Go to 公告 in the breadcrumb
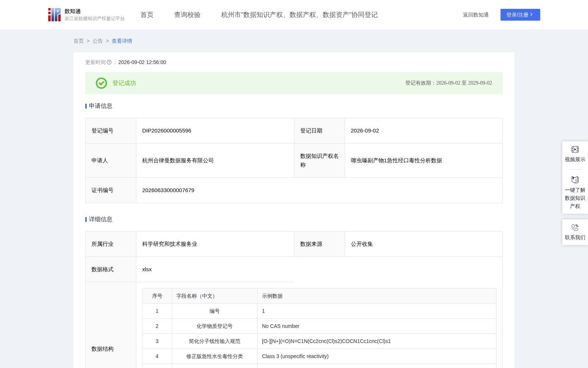588x368 pixels. (x=98, y=41)
